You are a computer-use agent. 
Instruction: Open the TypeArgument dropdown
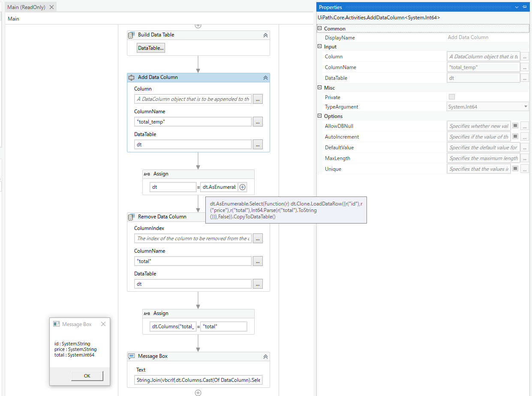point(526,107)
